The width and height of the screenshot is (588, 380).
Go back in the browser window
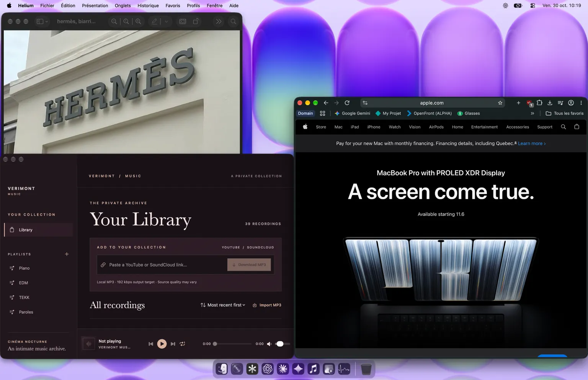326,103
